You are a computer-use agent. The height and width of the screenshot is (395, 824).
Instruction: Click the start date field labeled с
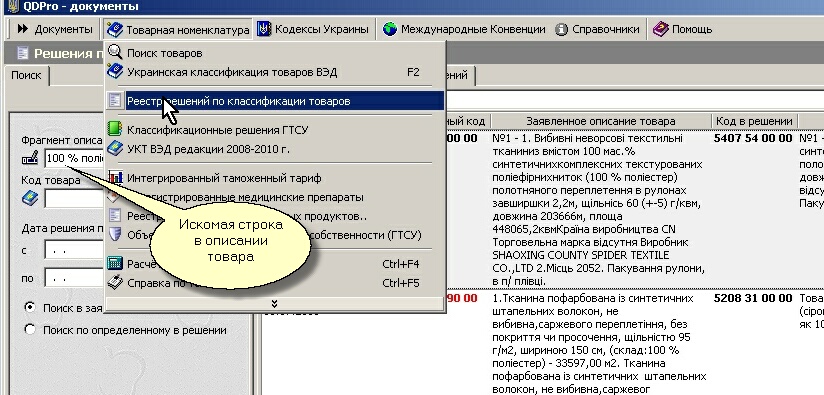[75, 251]
